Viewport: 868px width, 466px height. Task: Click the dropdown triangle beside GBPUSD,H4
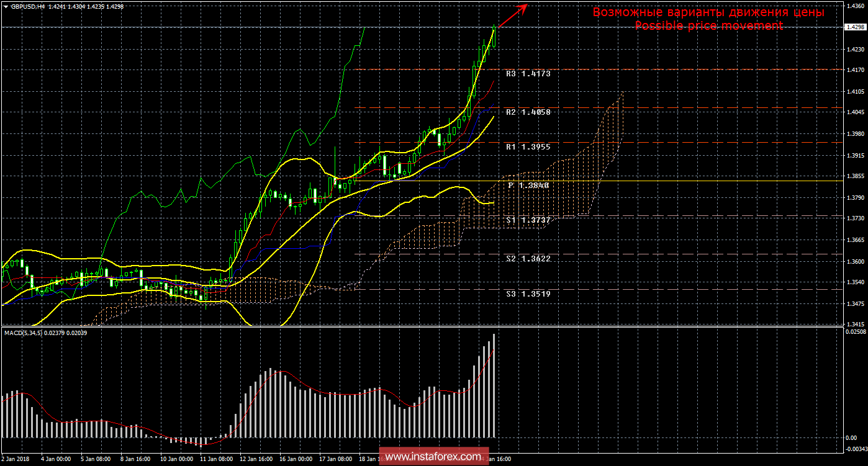pos(6,6)
